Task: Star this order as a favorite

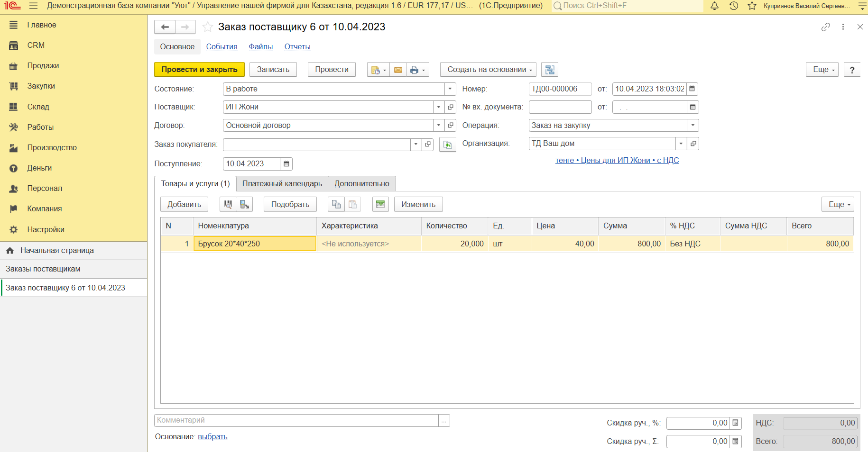Action: click(x=207, y=27)
